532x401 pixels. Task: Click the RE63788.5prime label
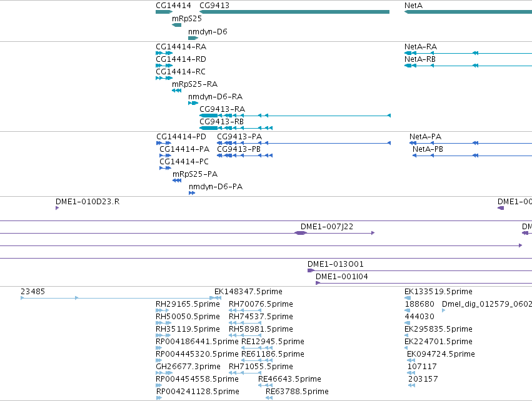(297, 392)
